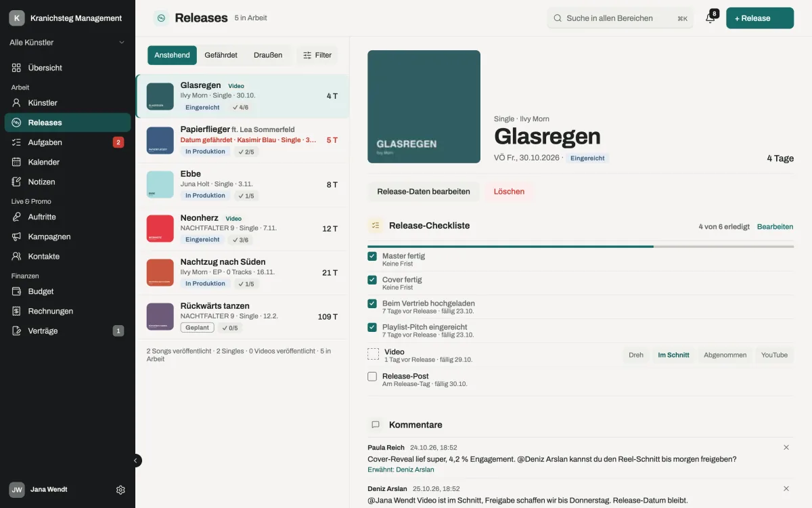Click the large Glasregen cover artwork
Image resolution: width=812 pixels, height=508 pixels.
click(424, 106)
